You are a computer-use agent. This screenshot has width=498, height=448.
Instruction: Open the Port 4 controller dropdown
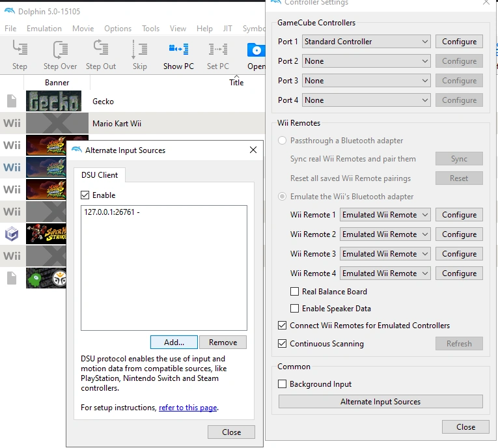[367, 100]
